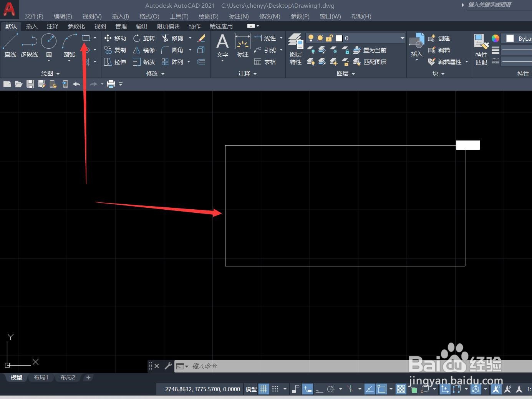Viewport: 532px width, 399px height.
Task: Click Create block (创建) button
Action: tap(439, 38)
